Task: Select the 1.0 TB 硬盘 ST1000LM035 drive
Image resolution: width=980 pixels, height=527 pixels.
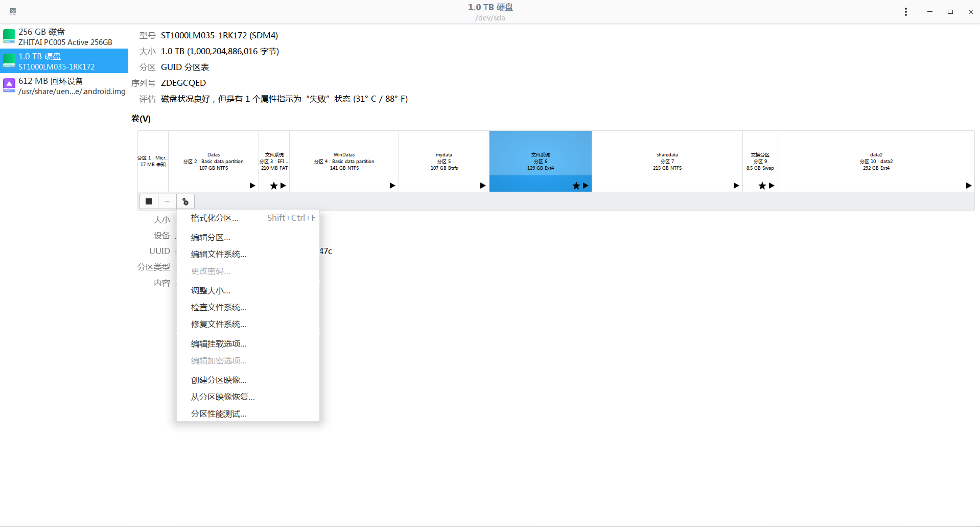Action: (x=64, y=61)
